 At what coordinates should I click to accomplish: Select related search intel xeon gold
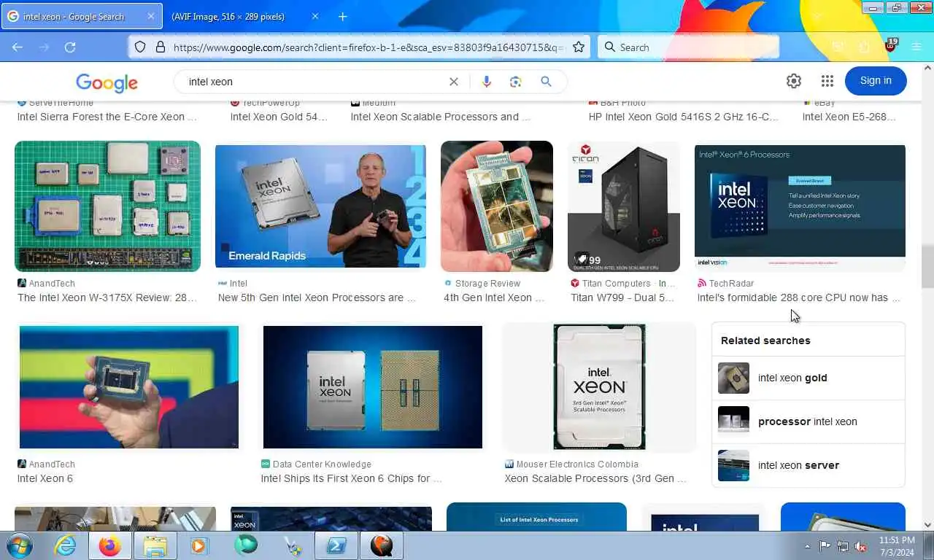(x=808, y=378)
